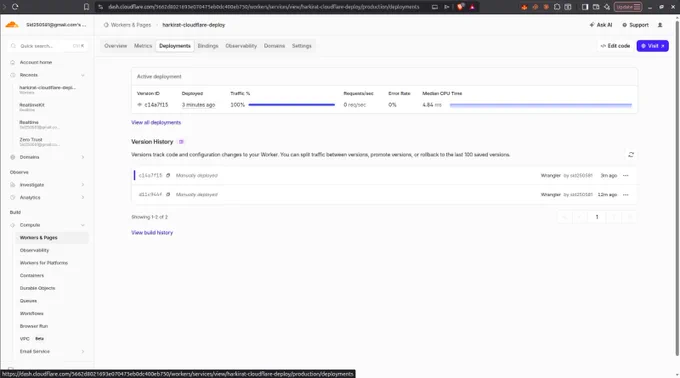The image size is (680, 378).
Task: Click the Analytics chart icon
Action: [x=13, y=197]
